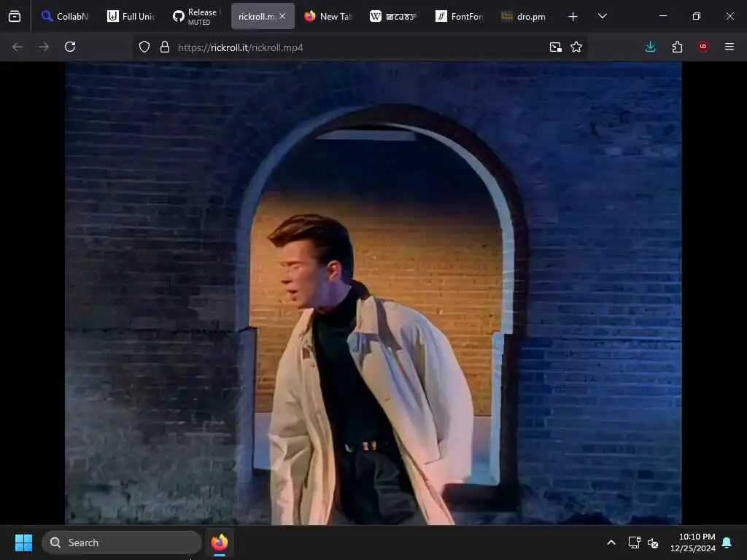
Task: Open the Downloads panel
Action: point(650,47)
